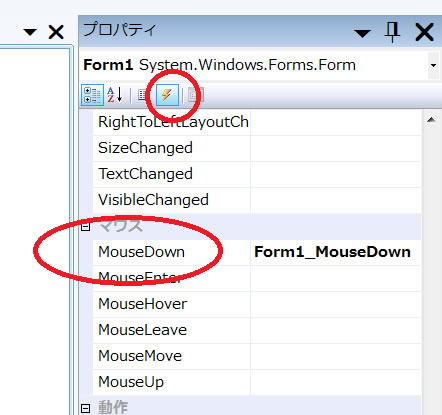Sort properties alphabetically with A-Z icon
The image size is (442, 415).
click(115, 95)
